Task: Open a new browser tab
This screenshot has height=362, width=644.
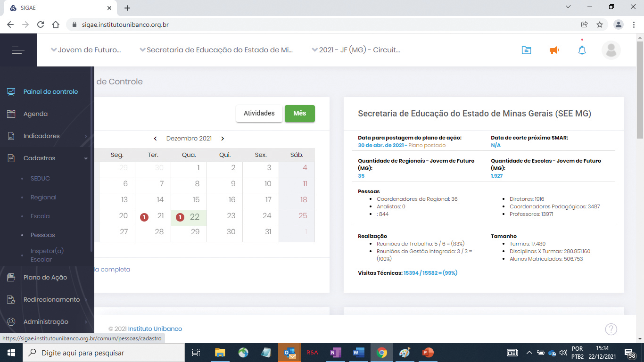Action: click(x=127, y=8)
